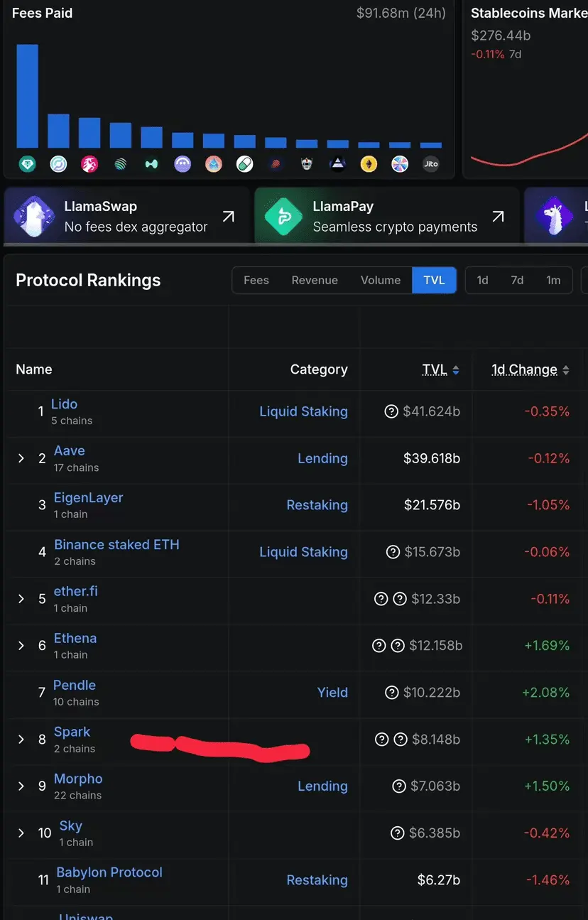Click the Jito icon under fees chart

click(x=430, y=164)
